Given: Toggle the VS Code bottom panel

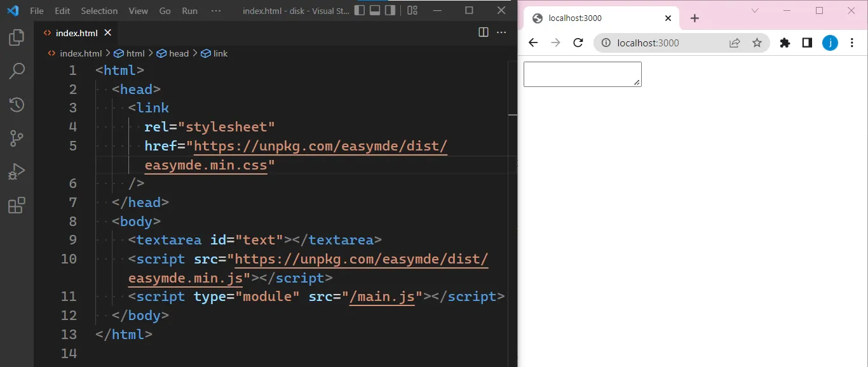Looking at the screenshot, I should (x=375, y=10).
